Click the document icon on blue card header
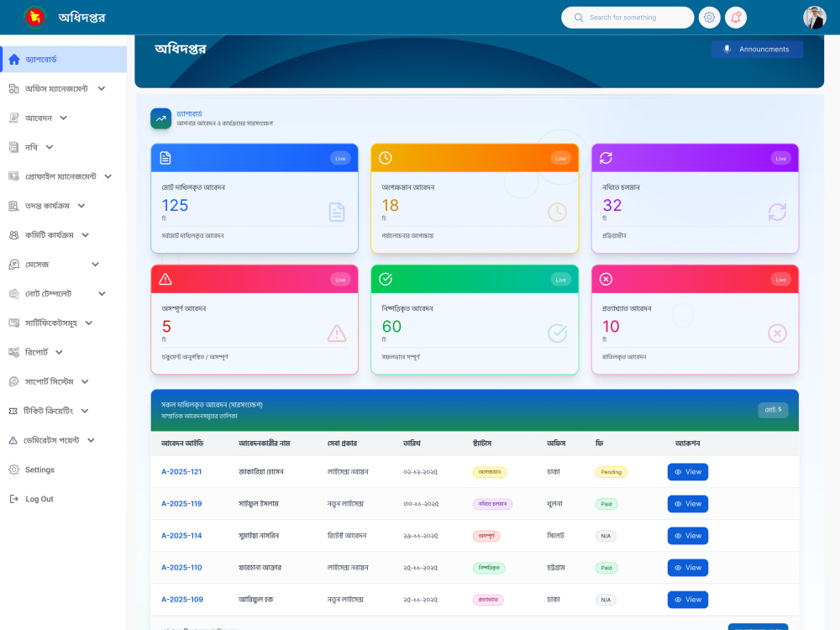840x630 pixels. tap(165, 158)
